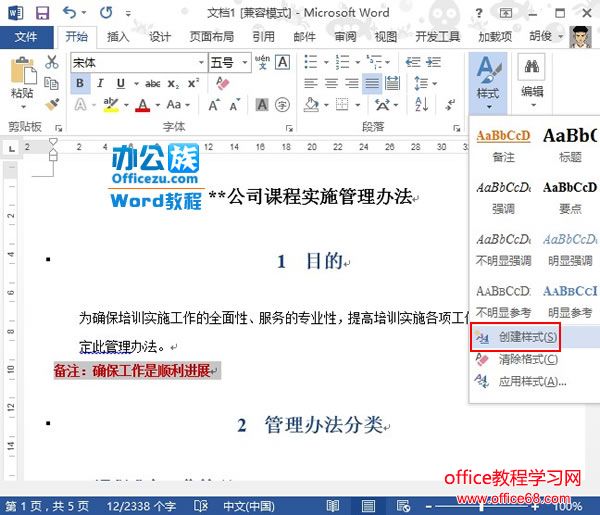The height and width of the screenshot is (515, 600).
Task: Open Change Case Aa dropdown
Action: pyautogui.click(x=178, y=104)
